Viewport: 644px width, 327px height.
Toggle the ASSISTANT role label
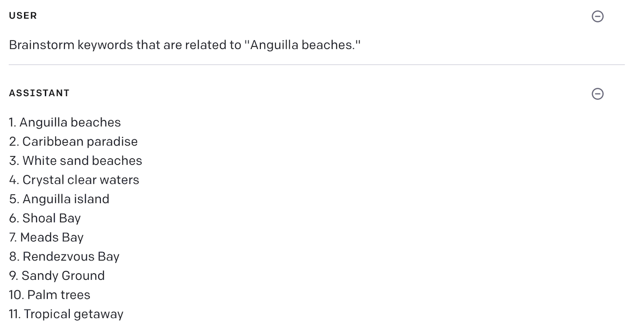[39, 93]
